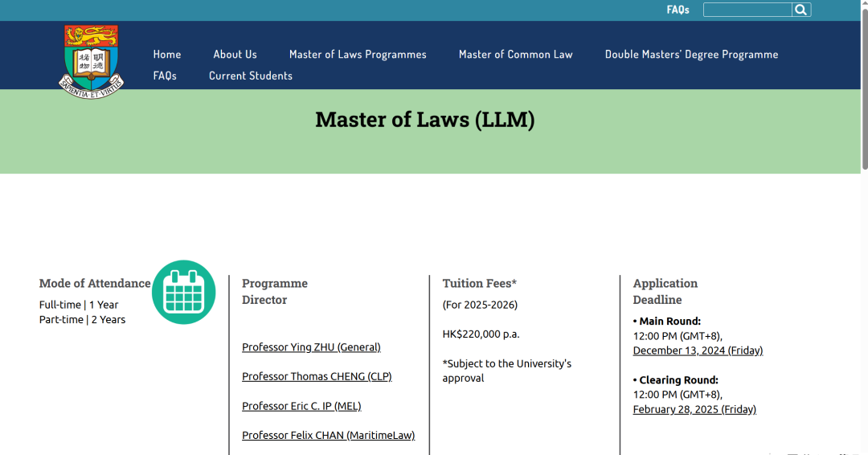This screenshot has height=455, width=868.
Task: Click the December 13, 2024 deadline link
Action: pos(698,350)
